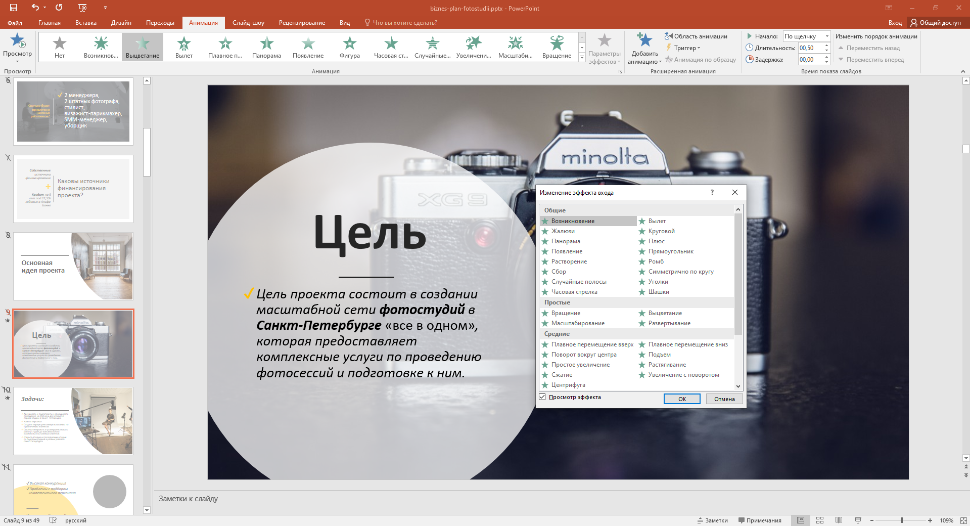The height and width of the screenshot is (526, 970).
Task: Select the 'Нет' animation in the gallery
Action: coord(59,47)
